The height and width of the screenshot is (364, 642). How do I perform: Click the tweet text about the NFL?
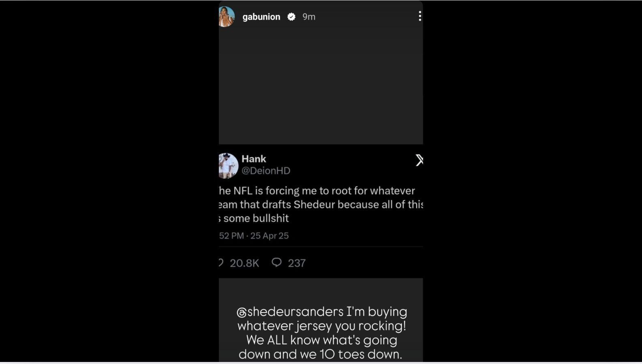320,204
